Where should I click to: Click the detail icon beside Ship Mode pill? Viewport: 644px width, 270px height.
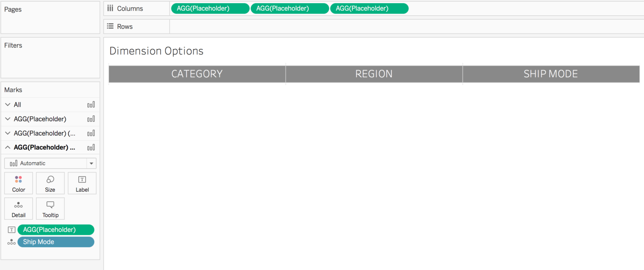click(12, 242)
